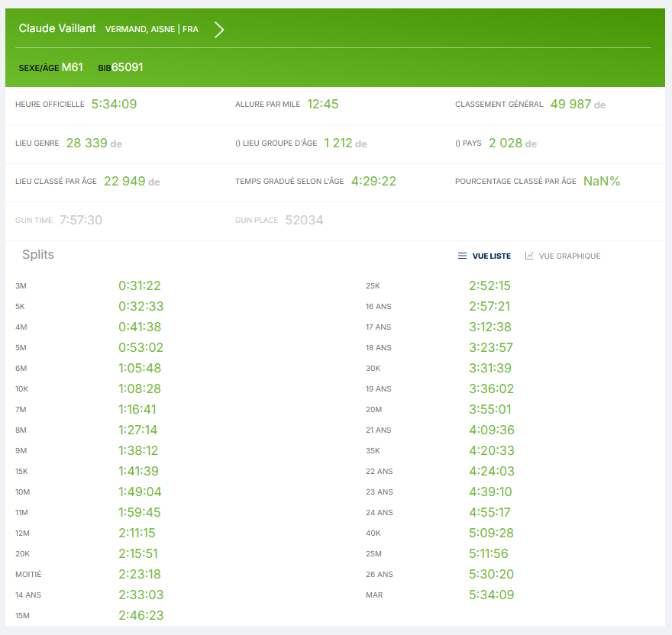Open runner details with the right chevron arrow
672x635 pixels.
pyautogui.click(x=219, y=30)
